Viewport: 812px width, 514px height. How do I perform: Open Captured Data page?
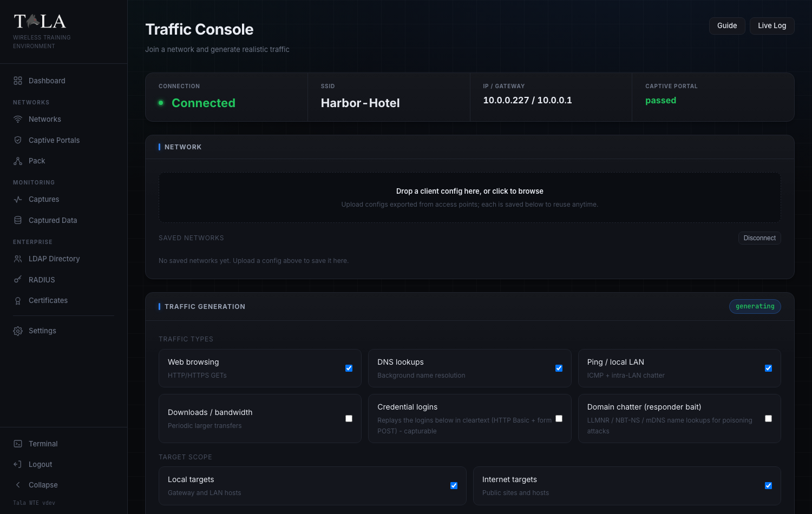click(63, 220)
